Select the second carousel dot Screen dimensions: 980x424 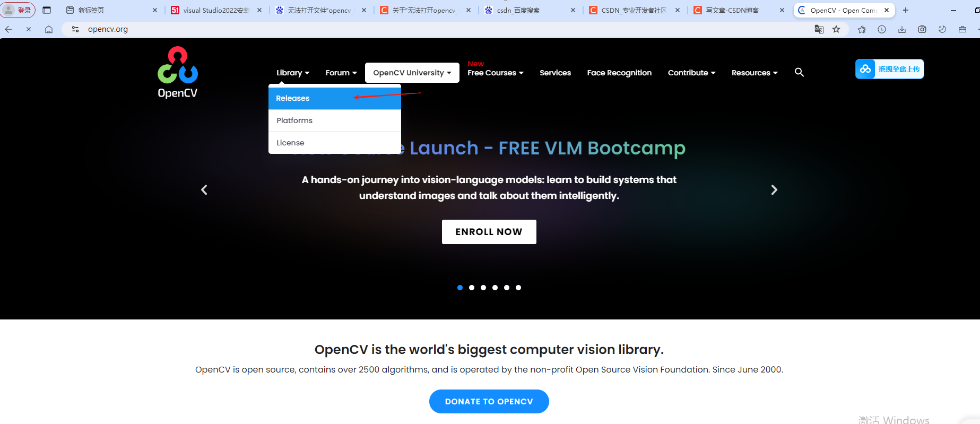point(472,288)
